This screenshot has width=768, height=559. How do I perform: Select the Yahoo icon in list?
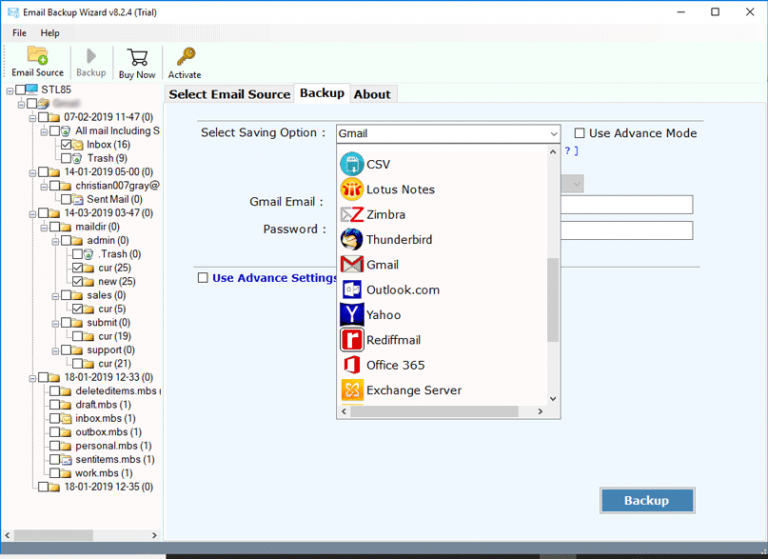tap(351, 315)
